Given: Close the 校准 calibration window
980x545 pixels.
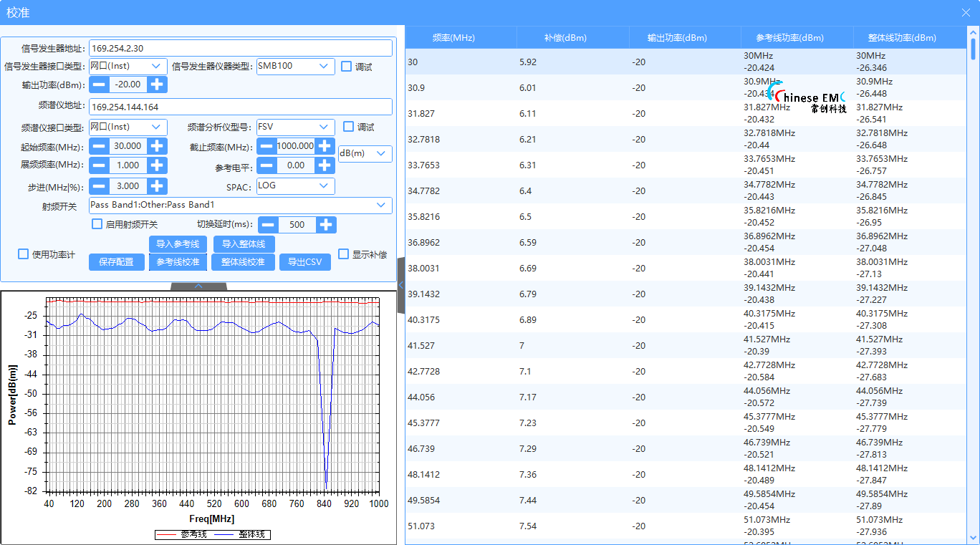Looking at the screenshot, I should pyautogui.click(x=966, y=13).
